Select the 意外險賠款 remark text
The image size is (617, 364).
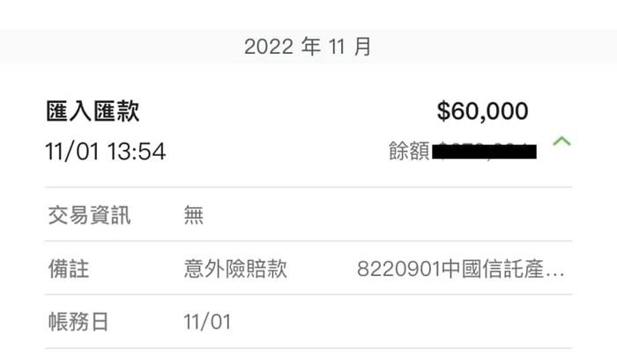pyautogui.click(x=235, y=269)
